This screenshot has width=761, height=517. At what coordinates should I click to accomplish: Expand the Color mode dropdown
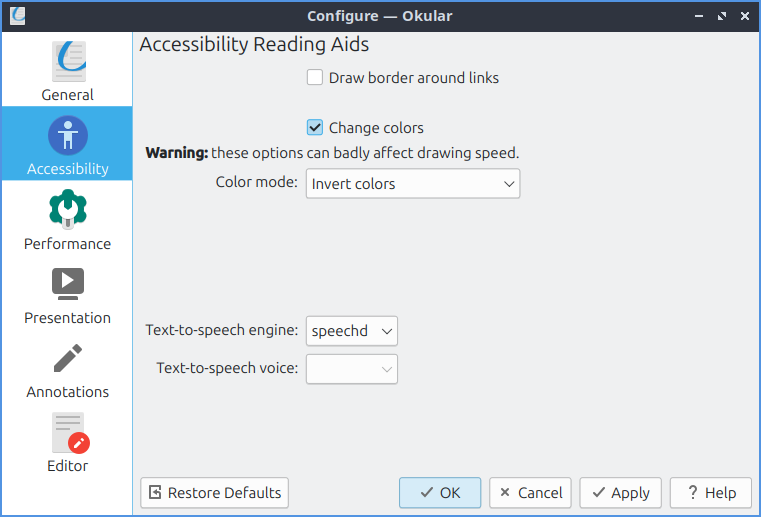tap(413, 184)
